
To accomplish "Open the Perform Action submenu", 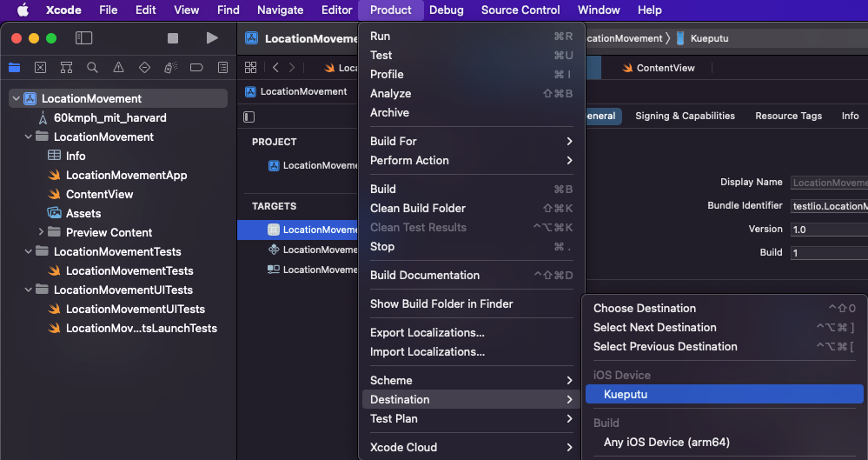I will [471, 160].
